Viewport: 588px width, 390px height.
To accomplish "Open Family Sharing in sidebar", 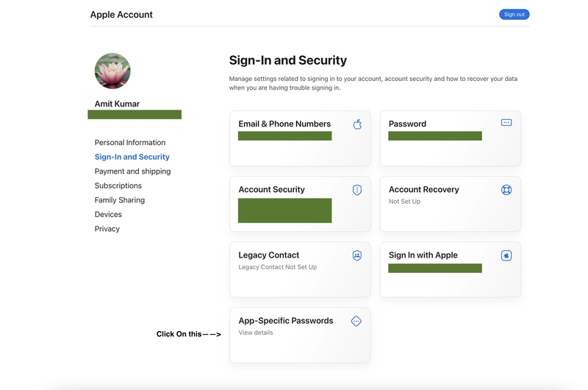I will point(120,200).
